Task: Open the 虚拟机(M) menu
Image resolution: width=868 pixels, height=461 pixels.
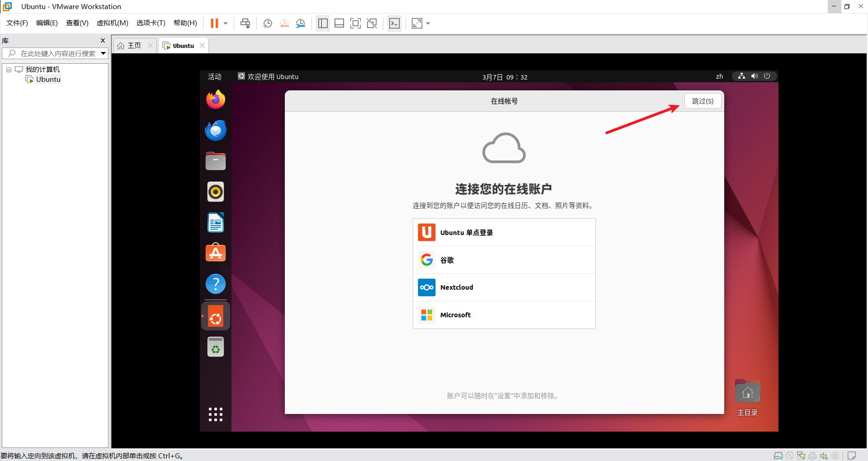Action: [x=112, y=23]
